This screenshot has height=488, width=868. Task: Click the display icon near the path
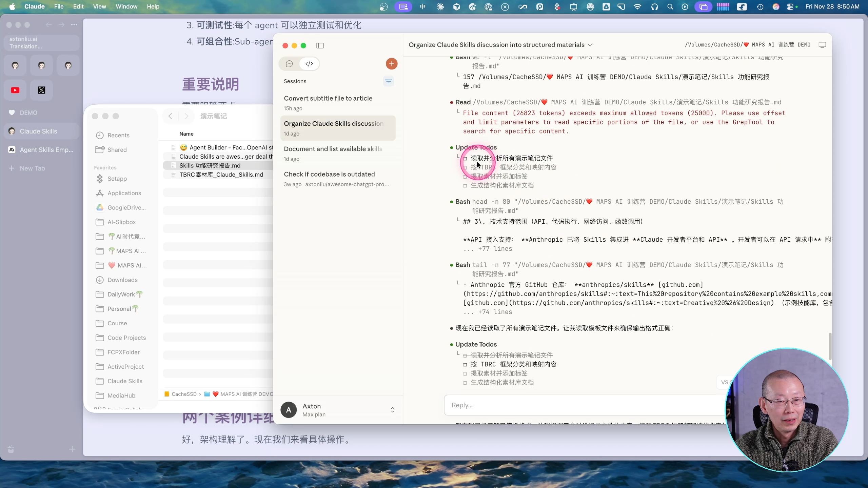[x=822, y=45]
